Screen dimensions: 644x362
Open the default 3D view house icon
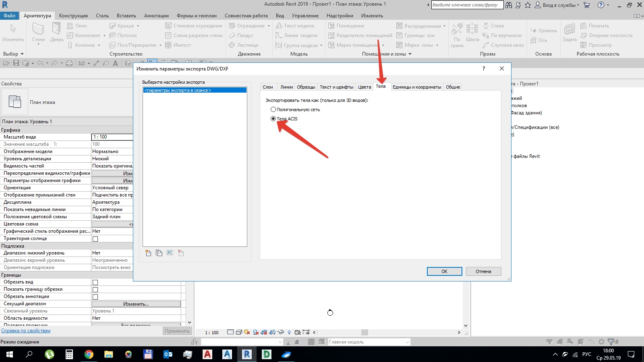[x=128, y=63]
